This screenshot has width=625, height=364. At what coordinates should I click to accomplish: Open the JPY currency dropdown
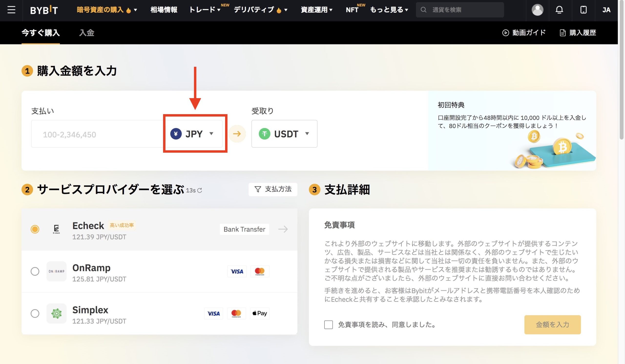coord(195,133)
